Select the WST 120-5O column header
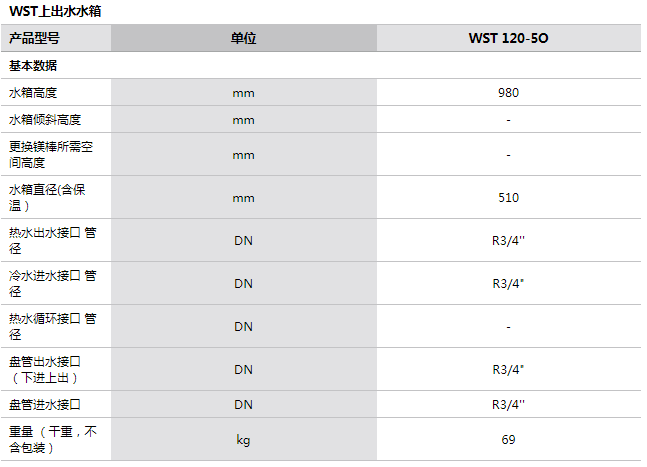Image resolution: width=647 pixels, height=467 pixels. [x=508, y=38]
